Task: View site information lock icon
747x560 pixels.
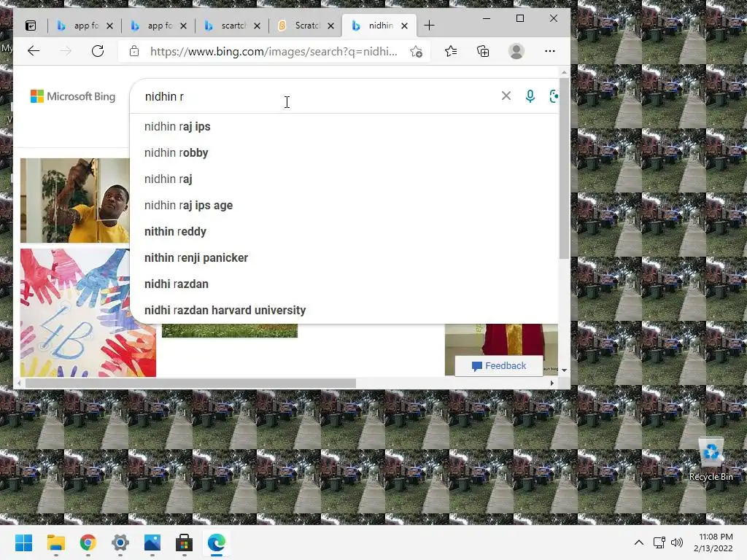Action: point(134,51)
